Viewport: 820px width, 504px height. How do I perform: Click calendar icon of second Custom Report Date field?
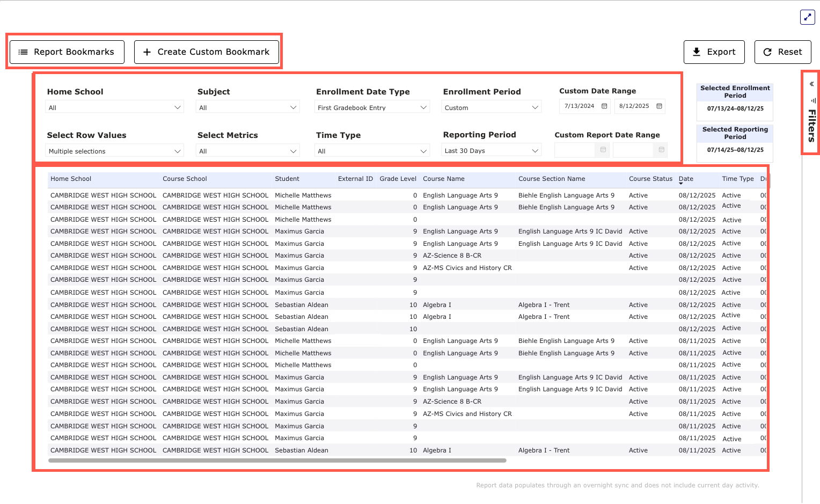[x=661, y=150]
